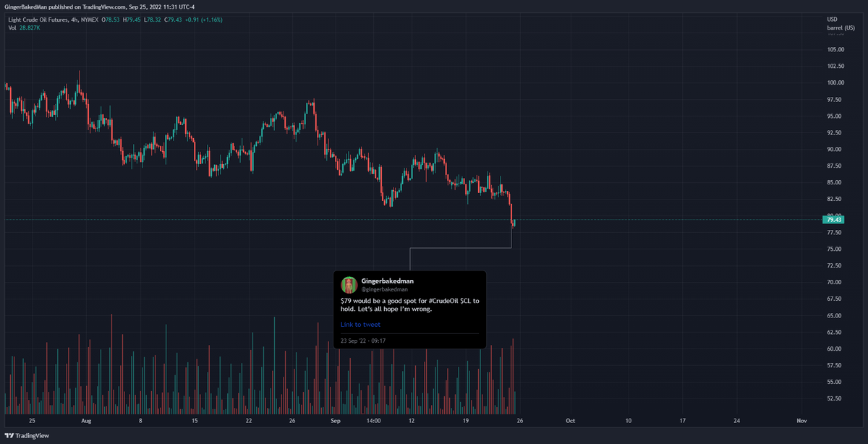Screen dimensions: 868x444
Task: Click the 70.00 price axis label
Action: click(x=834, y=282)
